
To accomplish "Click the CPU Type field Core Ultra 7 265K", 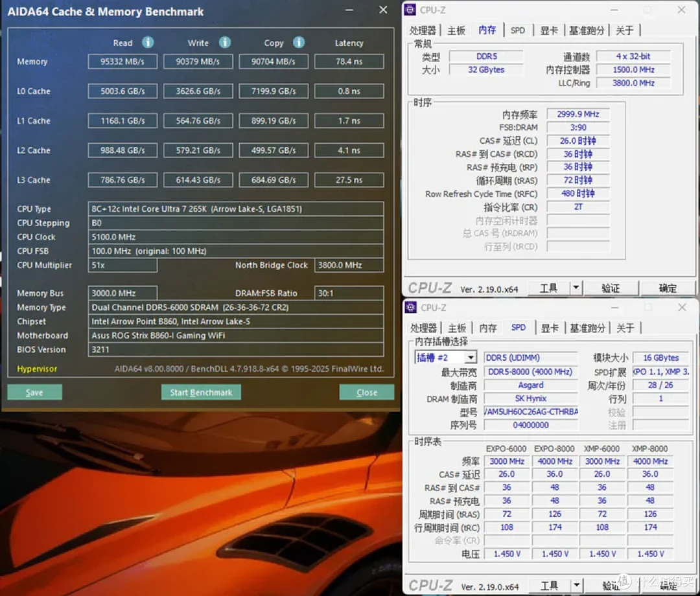I will [x=236, y=209].
